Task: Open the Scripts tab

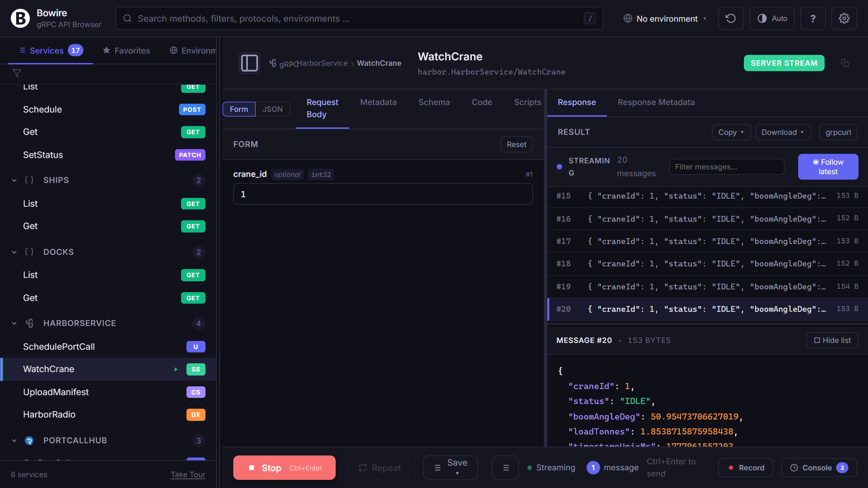Action: pos(528,102)
